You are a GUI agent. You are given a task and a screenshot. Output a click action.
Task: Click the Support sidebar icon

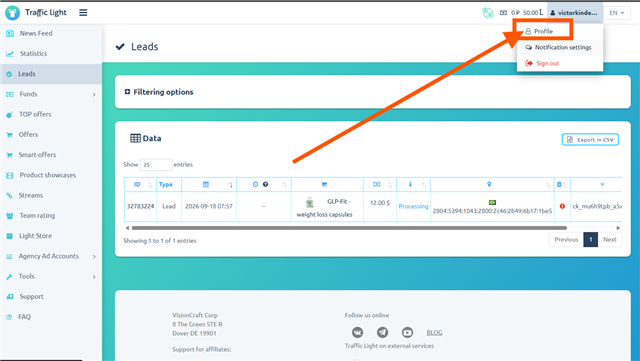pos(10,296)
